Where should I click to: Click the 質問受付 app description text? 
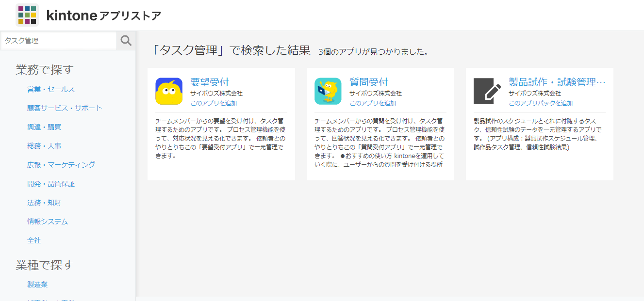point(380,143)
